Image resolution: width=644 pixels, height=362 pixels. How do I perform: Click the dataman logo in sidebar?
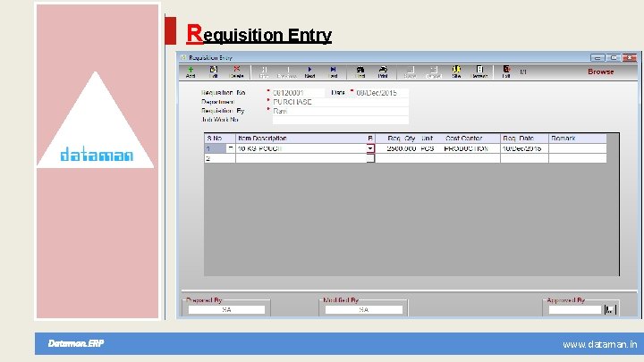(97, 155)
